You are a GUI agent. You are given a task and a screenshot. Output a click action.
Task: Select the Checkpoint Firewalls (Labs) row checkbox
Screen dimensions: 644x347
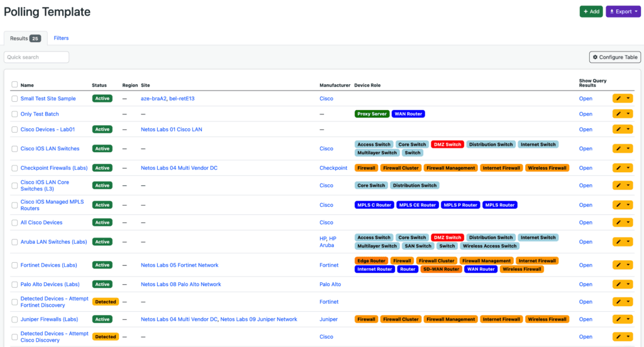pos(14,168)
